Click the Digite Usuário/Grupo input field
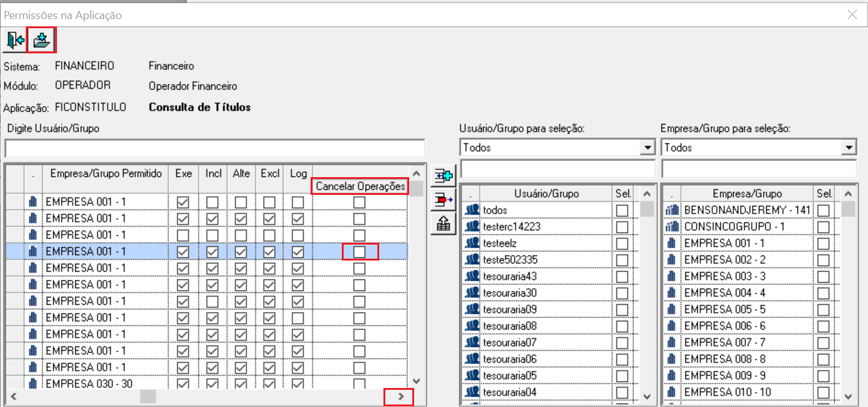868x407 pixels. [214, 148]
